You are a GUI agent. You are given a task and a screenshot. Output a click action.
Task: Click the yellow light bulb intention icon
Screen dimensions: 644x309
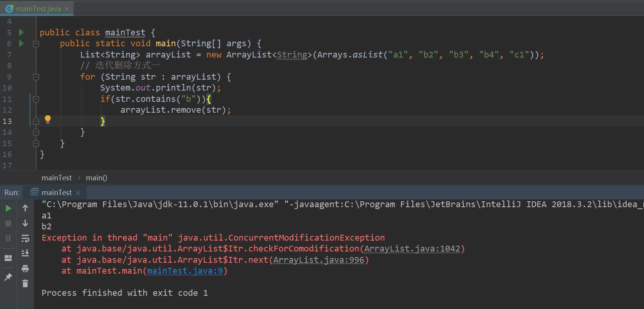tap(48, 119)
